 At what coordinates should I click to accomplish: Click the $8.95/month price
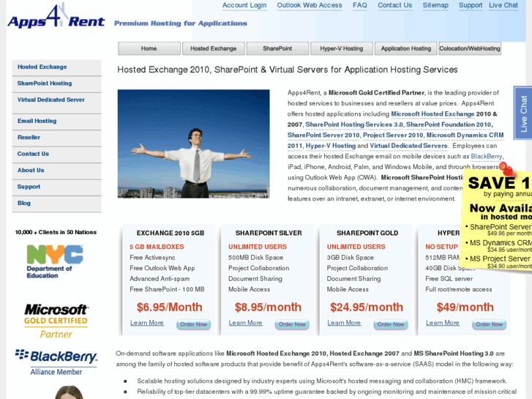268,307
